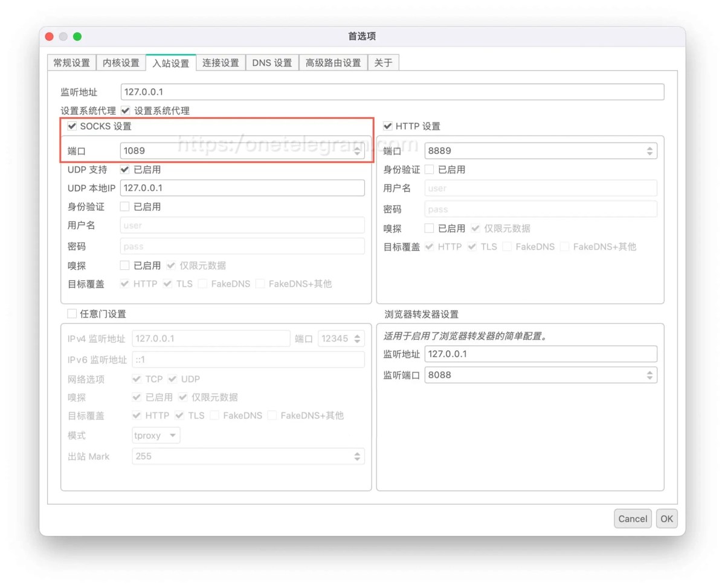Click the browser forwarder 监听地址 field
The width and height of the screenshot is (725, 588).
[541, 354]
